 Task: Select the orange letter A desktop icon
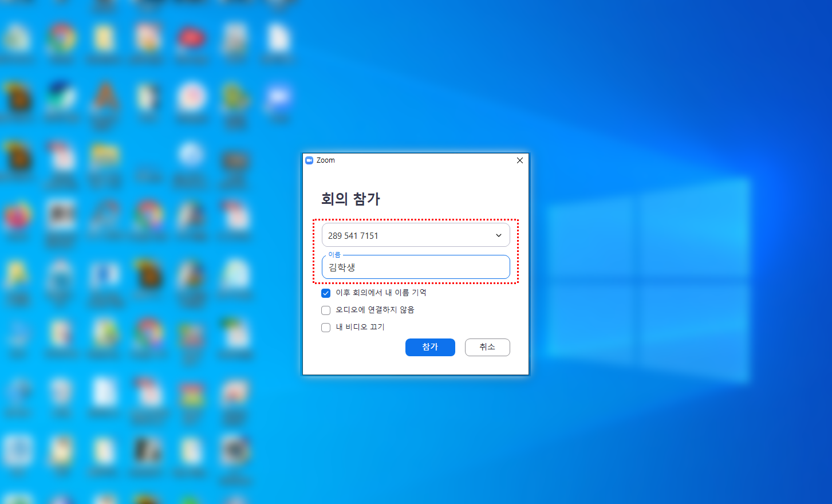click(105, 96)
